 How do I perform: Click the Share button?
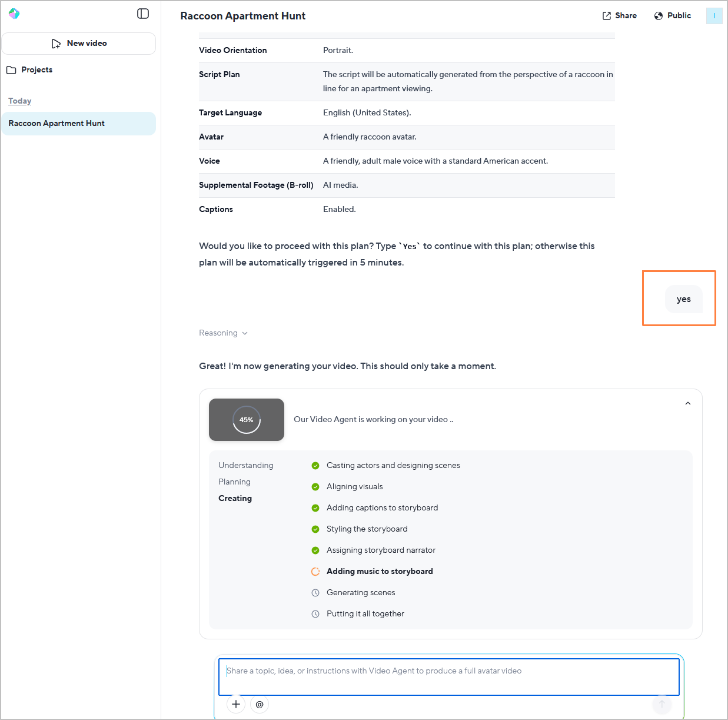pyautogui.click(x=619, y=16)
